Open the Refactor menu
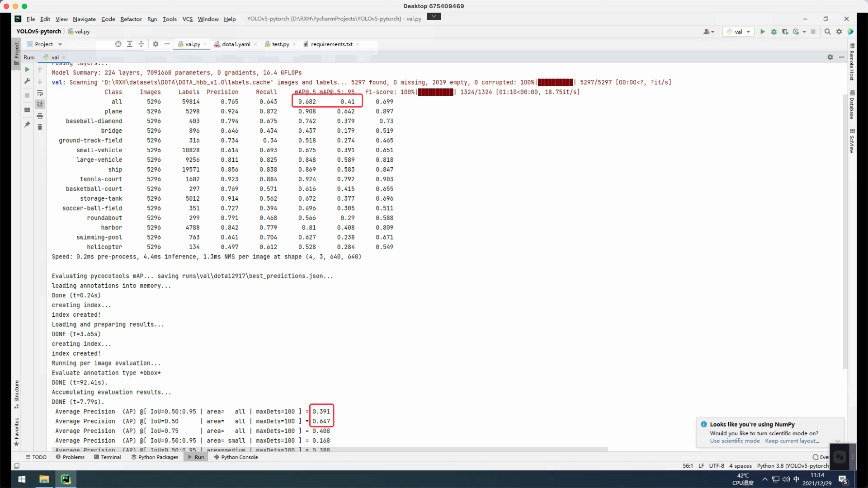This screenshot has height=488, width=868. click(x=131, y=19)
